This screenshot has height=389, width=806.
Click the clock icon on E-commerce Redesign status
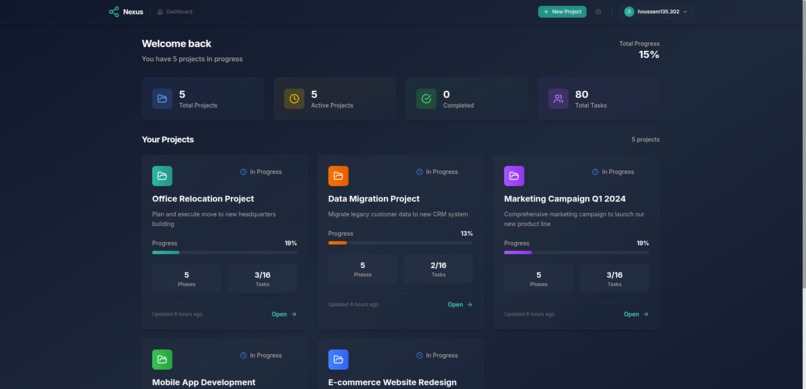419,356
